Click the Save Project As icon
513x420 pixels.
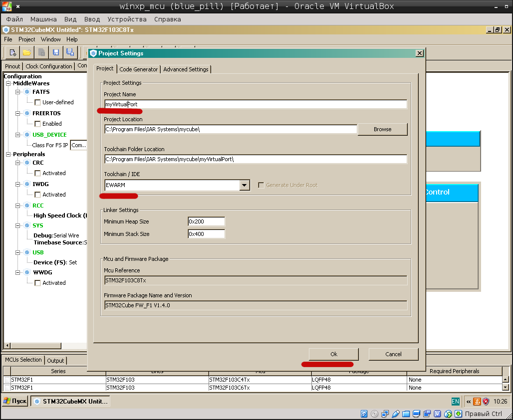[x=70, y=52]
